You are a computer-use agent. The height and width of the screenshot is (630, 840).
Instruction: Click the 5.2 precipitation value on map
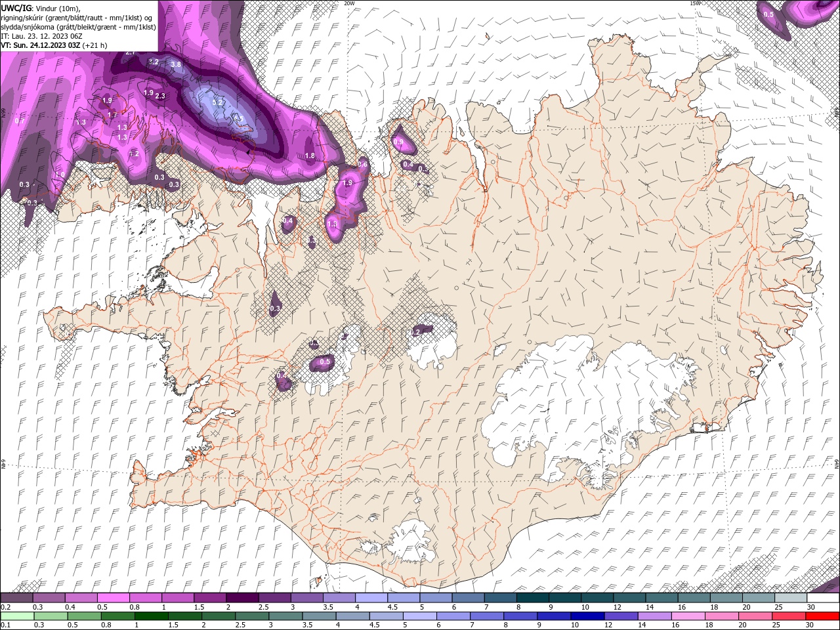point(218,103)
